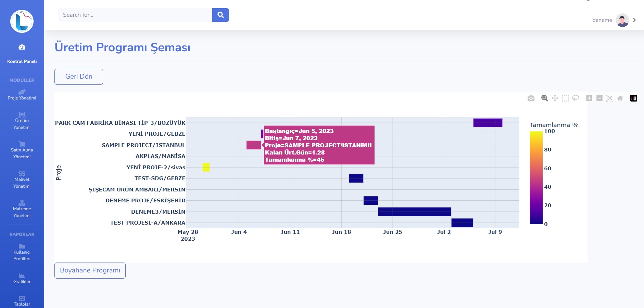Open Kontrol Paneli in the sidebar
The image size is (644, 308).
point(22,54)
